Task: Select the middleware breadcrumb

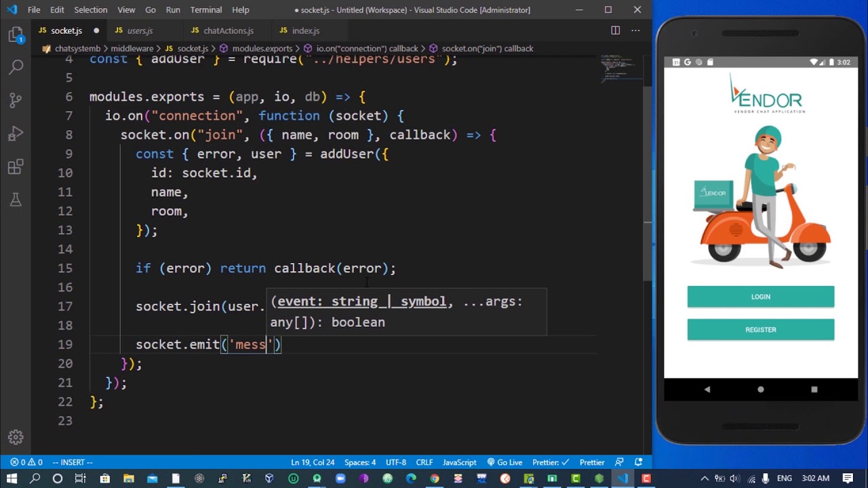Action: tap(133, 49)
